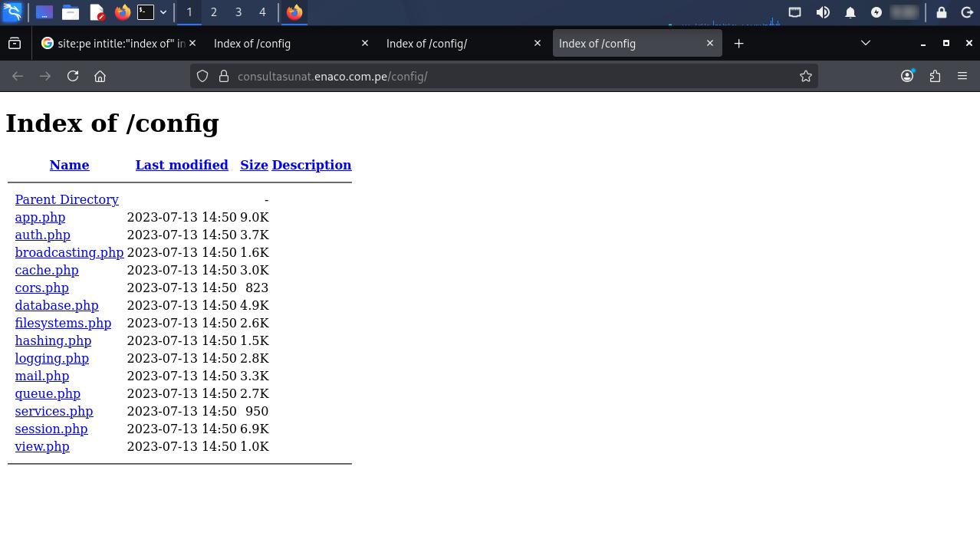980x549 pixels.
Task: Open the Firefox View button
Action: pos(15,44)
